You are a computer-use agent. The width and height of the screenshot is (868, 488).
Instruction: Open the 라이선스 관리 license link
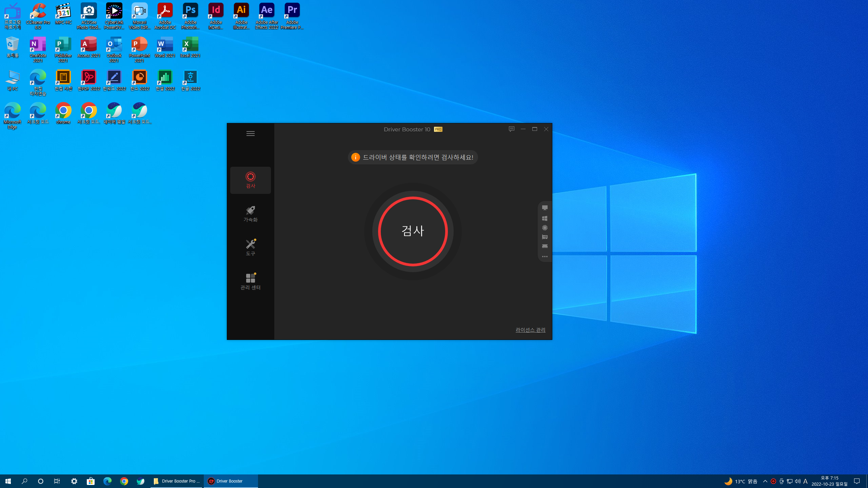[530, 330]
